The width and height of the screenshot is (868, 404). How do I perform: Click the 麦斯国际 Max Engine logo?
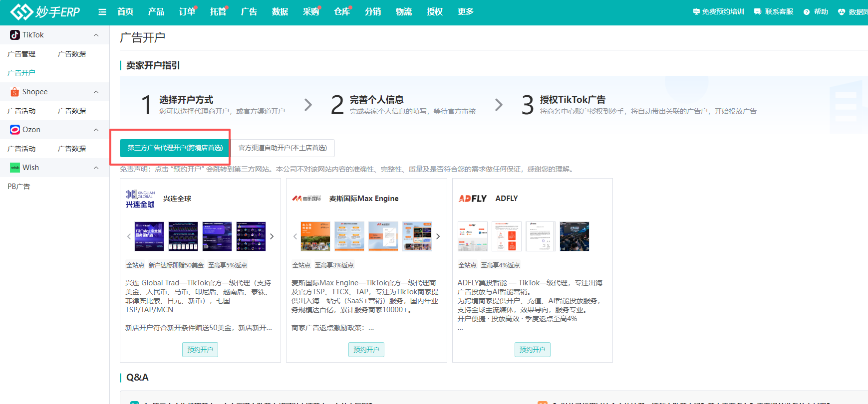click(x=306, y=199)
